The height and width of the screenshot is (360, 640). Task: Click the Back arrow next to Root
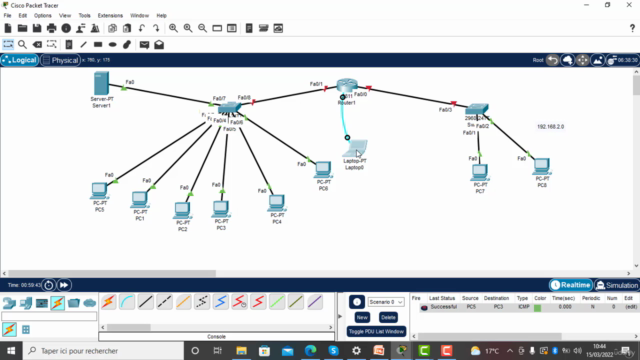(x=553, y=60)
